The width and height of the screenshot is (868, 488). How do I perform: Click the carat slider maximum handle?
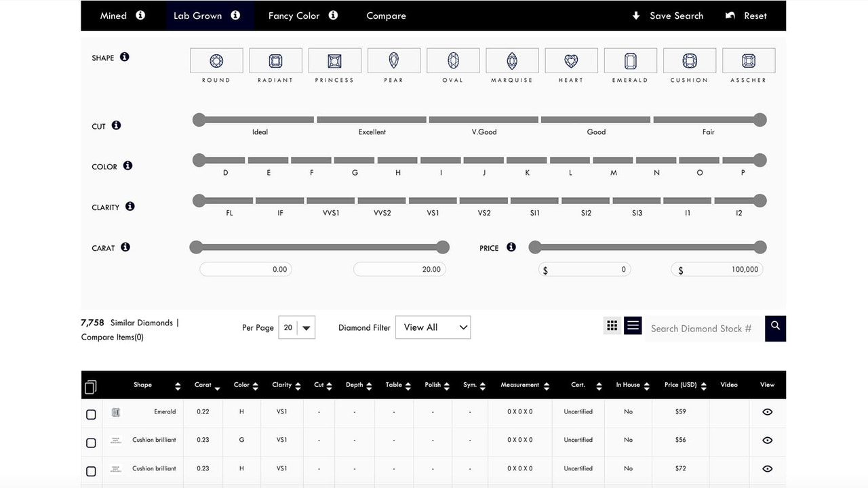[443, 247]
